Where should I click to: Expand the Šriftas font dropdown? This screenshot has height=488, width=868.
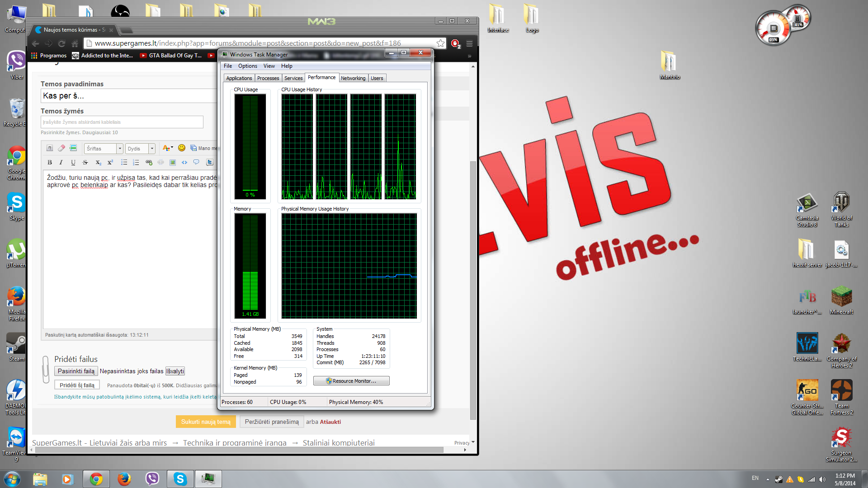pyautogui.click(x=120, y=148)
